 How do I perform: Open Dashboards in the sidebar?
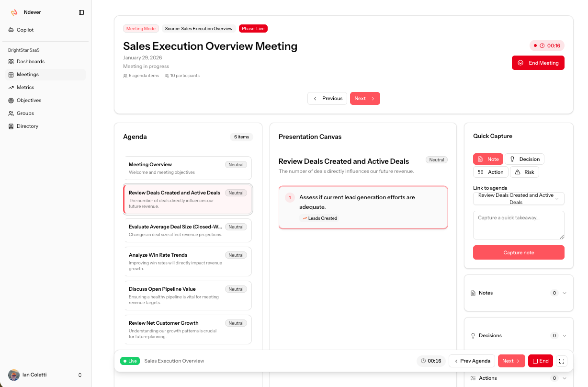[30, 62]
